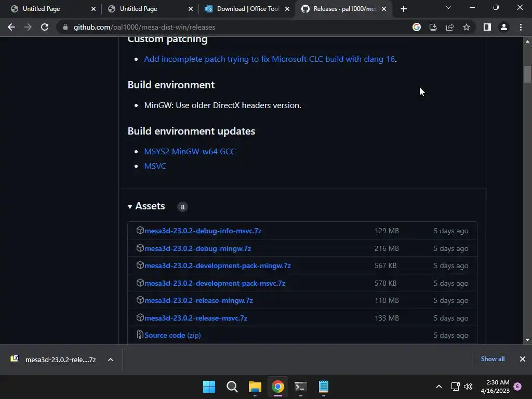Click the package icon beside debug-info-msvc

pyautogui.click(x=140, y=230)
